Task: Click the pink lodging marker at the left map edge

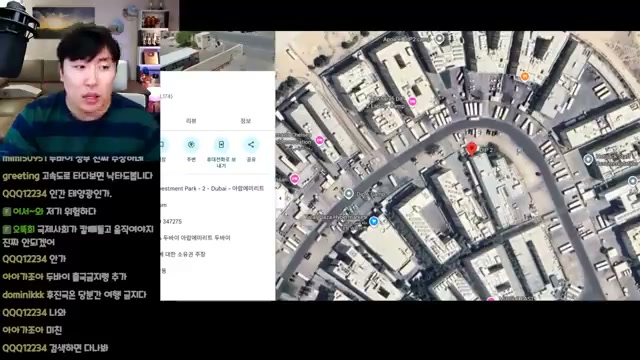Action: (295, 179)
